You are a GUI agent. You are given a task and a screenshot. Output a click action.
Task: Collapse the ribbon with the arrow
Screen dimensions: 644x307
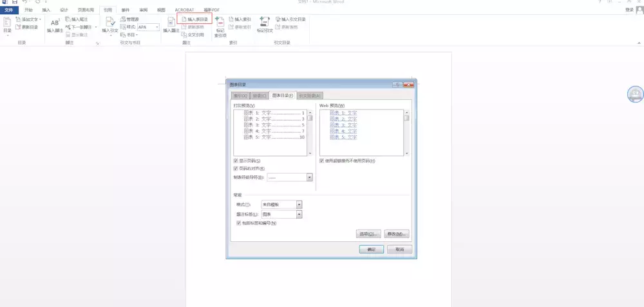tap(639, 43)
